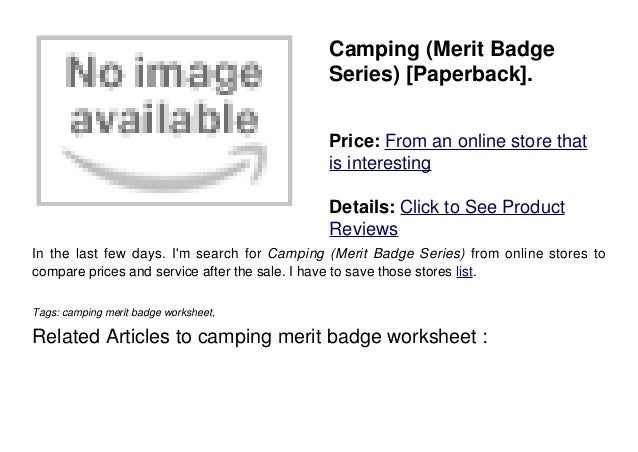638x452 pixels.
Task: Click the words 'No image' in the placeholder
Action: click(163, 73)
